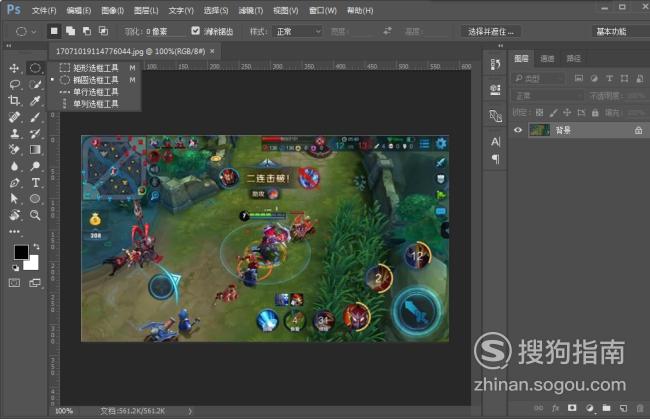This screenshot has width=650, height=419.
Task: Open the 滤镜(T) menu
Action: point(251,10)
